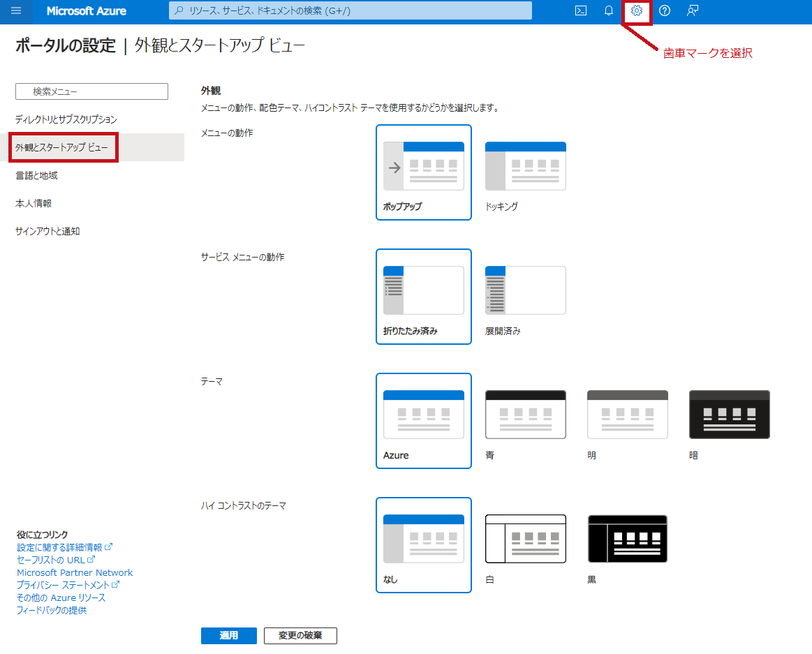This screenshot has width=812, height=654.
Task: Open その他の Azure リソース link
Action: 61,597
